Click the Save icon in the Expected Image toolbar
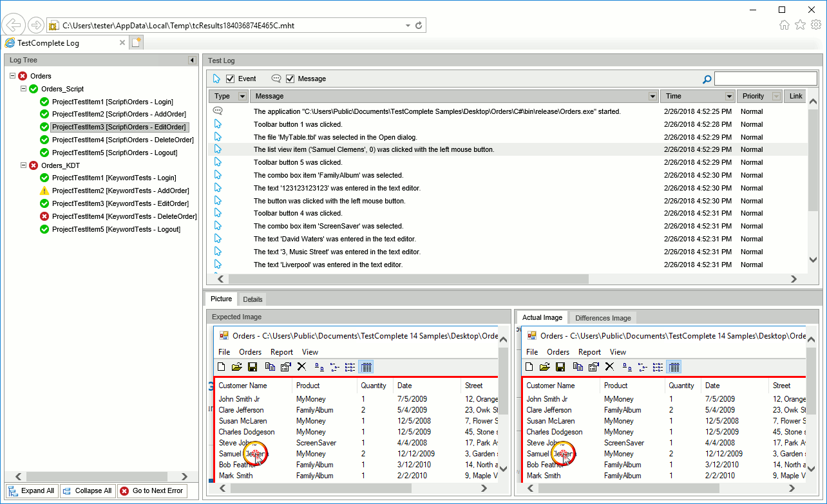This screenshot has width=827, height=504. (252, 367)
